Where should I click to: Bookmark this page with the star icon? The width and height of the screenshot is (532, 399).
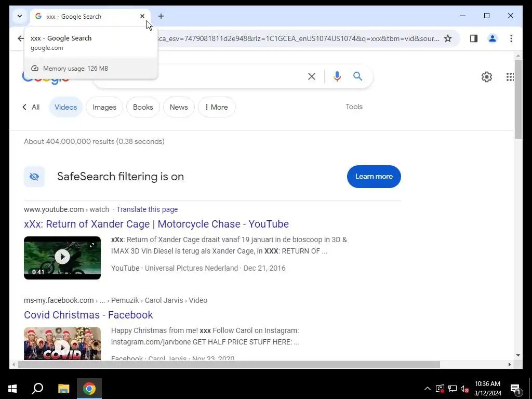coord(448,38)
